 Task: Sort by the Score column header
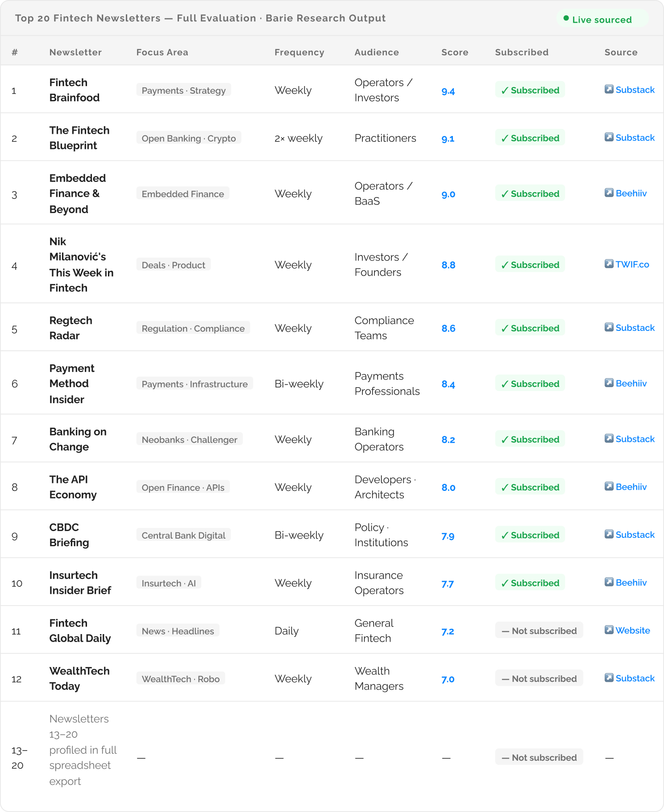coord(454,52)
